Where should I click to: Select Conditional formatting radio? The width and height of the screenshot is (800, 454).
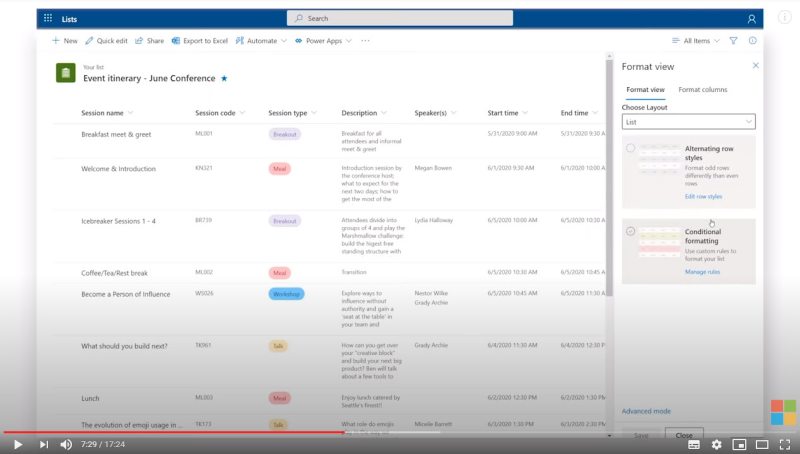[631, 231]
